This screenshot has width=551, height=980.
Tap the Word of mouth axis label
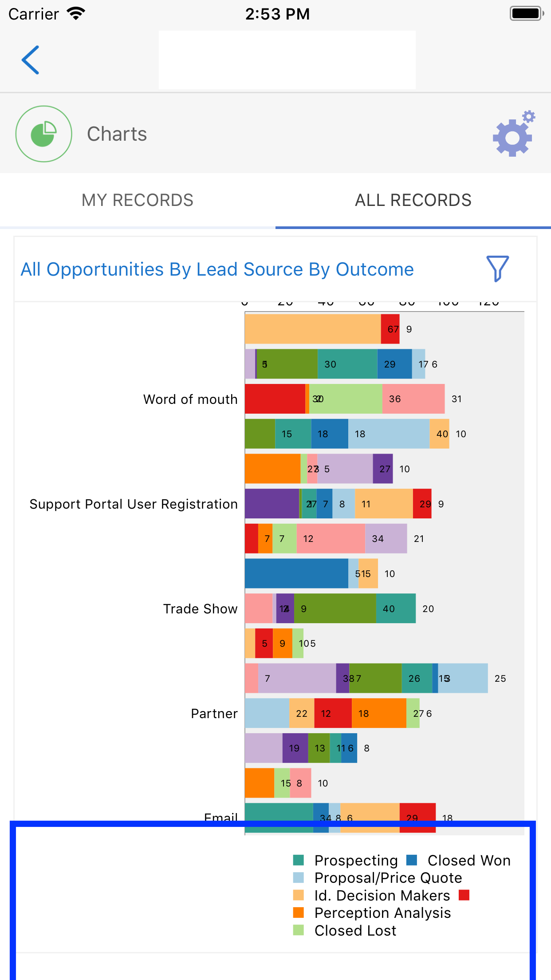tap(190, 399)
